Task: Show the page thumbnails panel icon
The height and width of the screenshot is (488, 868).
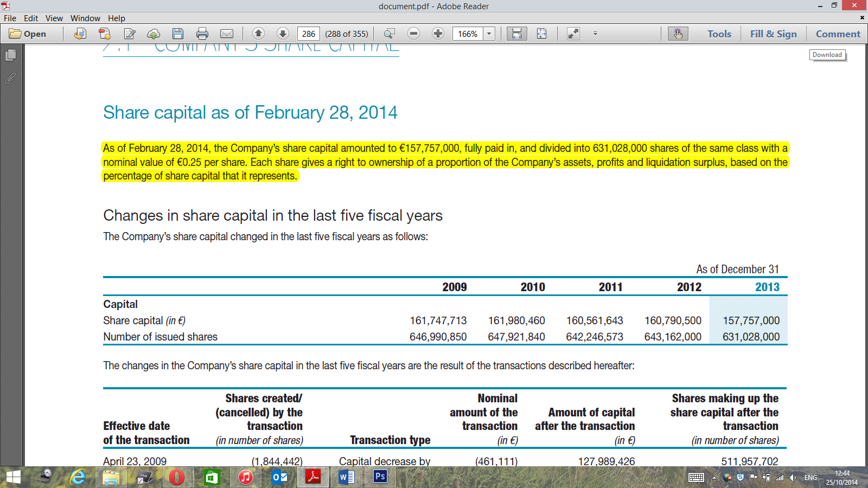Action: [10, 55]
